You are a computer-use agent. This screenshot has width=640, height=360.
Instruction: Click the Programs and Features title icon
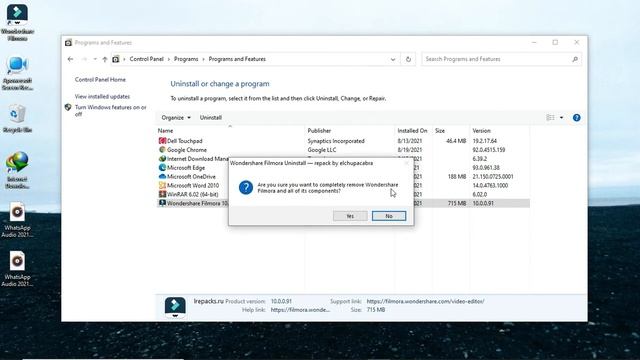pyautogui.click(x=68, y=42)
